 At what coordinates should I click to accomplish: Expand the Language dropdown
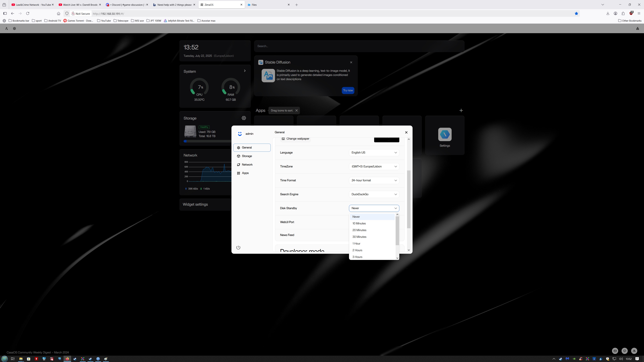pos(374,152)
